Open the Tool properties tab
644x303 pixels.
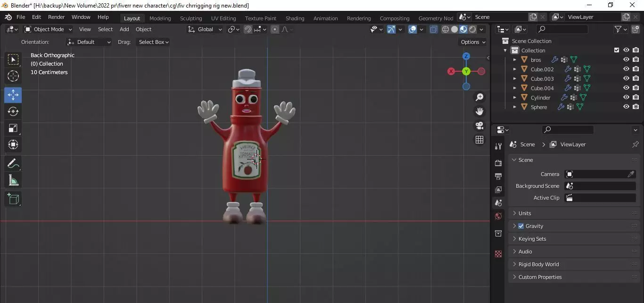pyautogui.click(x=498, y=146)
